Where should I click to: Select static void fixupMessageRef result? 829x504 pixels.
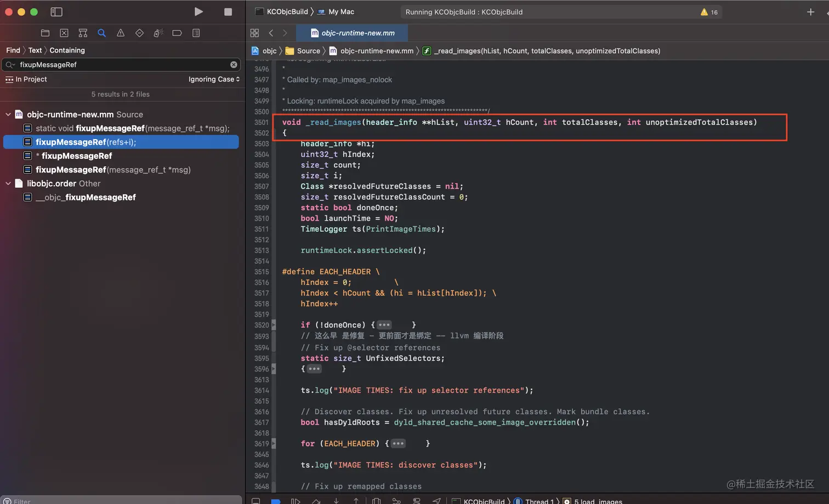tap(132, 128)
